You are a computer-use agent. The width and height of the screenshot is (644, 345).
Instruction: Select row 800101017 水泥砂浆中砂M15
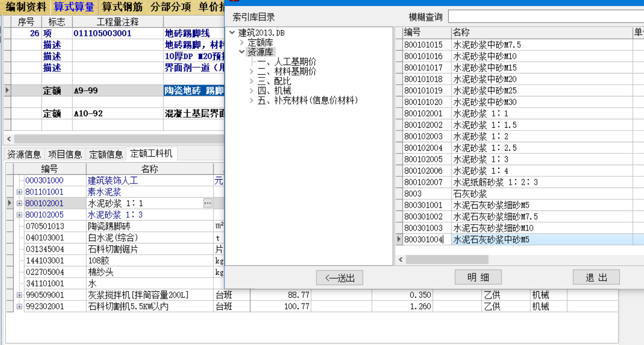click(x=519, y=67)
